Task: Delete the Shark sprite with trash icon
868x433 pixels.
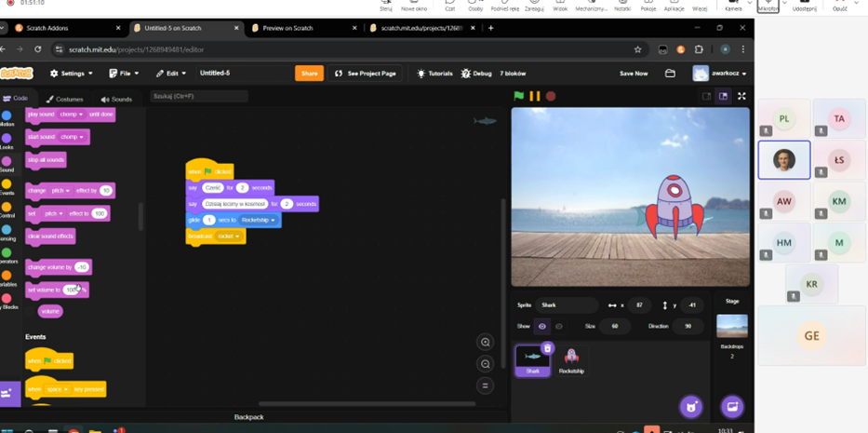Action: tap(547, 348)
